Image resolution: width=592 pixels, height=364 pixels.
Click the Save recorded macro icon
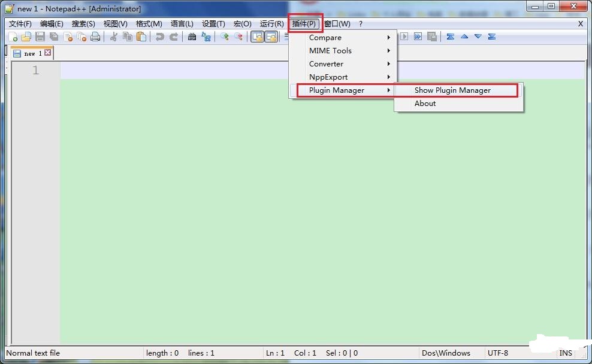432,37
